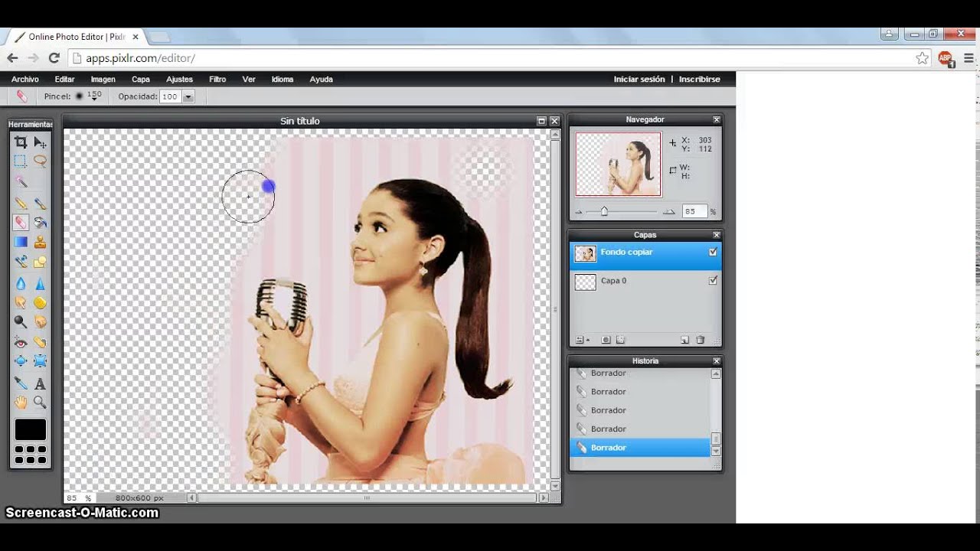Select the Clone Stamp tool
Screen dimensions: 980x551
[x=40, y=242]
